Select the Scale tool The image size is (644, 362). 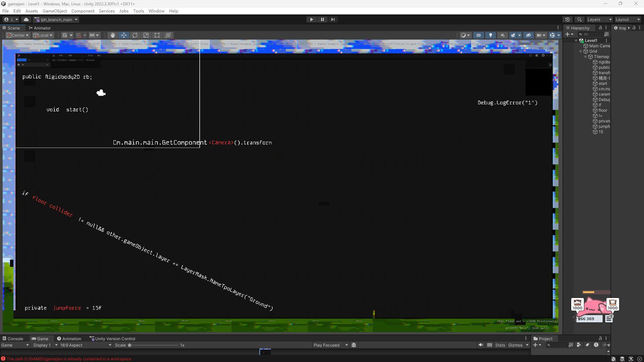point(146,35)
